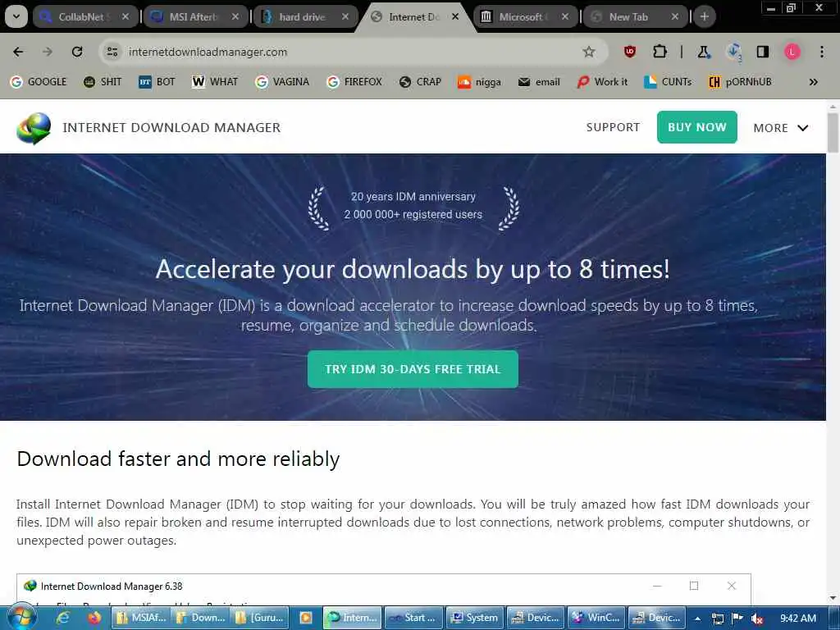
Task: Click the 'Download faster and more reliably' heading
Action: pyautogui.click(x=178, y=459)
